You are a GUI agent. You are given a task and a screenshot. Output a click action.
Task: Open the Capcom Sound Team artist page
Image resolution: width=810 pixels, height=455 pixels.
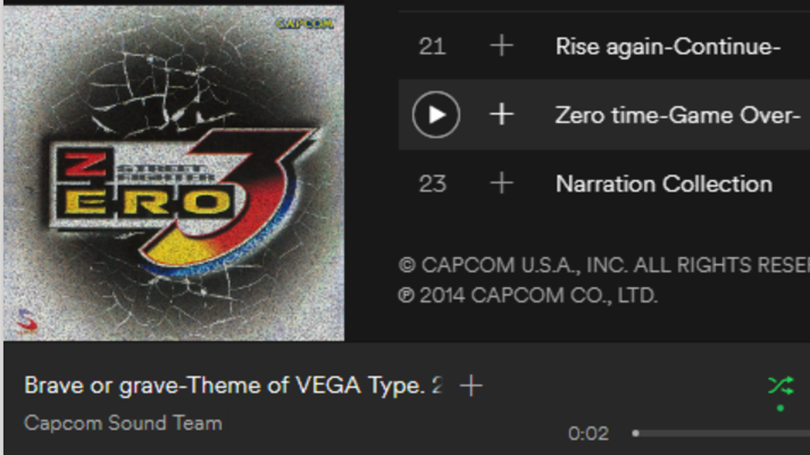click(x=123, y=423)
